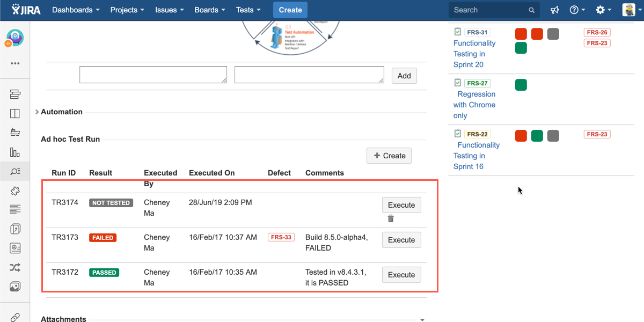The width and height of the screenshot is (644, 322).
Task: Open the Help question mark dropdown
Action: [577, 10]
